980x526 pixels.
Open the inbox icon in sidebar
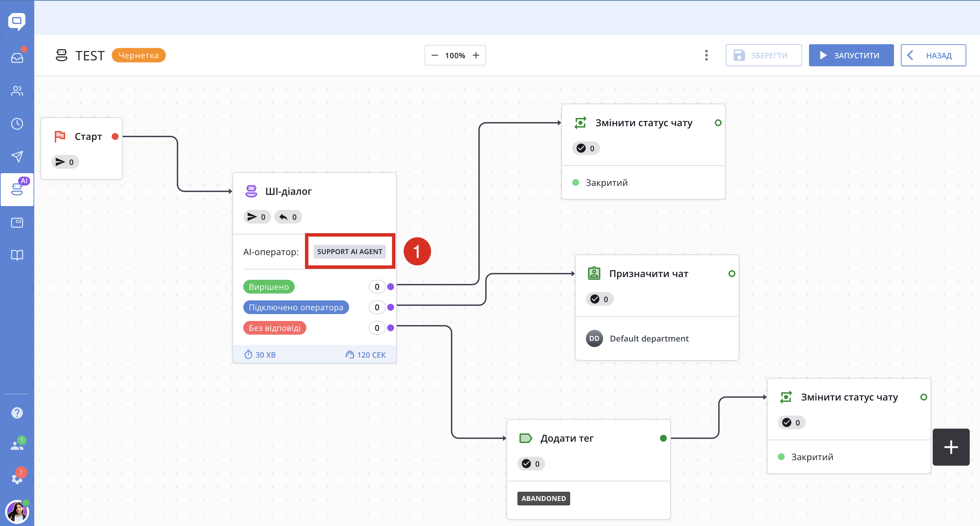point(17,58)
